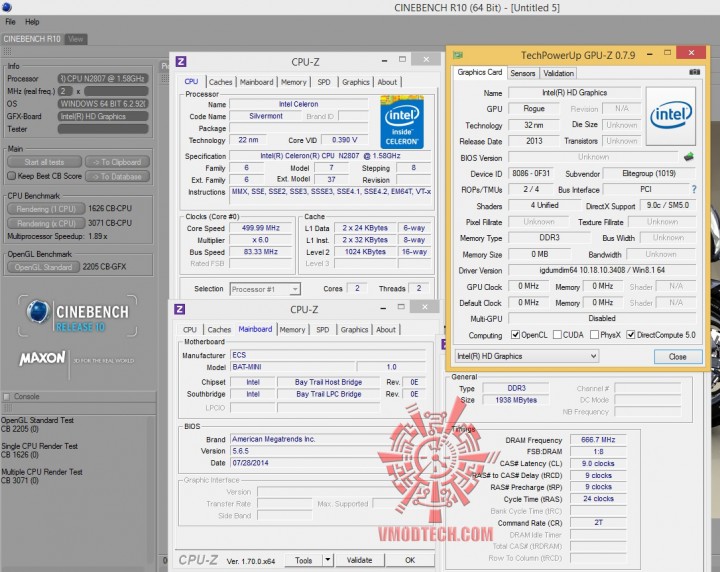
Task: Open the Help menu
Action: click(32, 22)
